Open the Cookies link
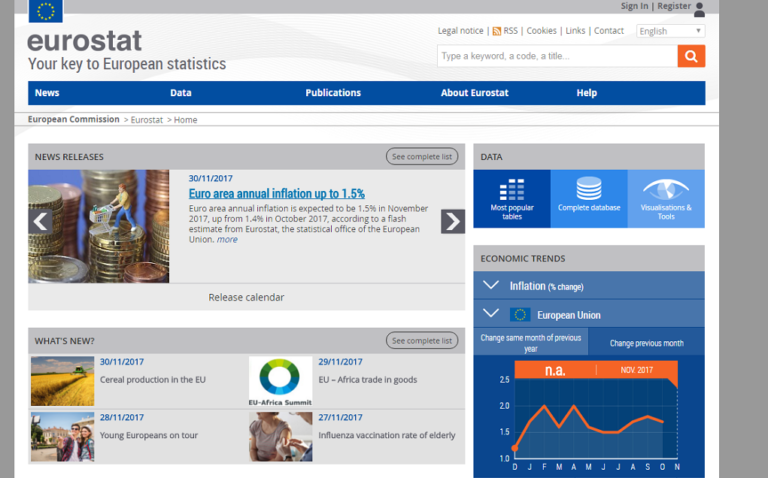768x478 pixels. tap(541, 30)
